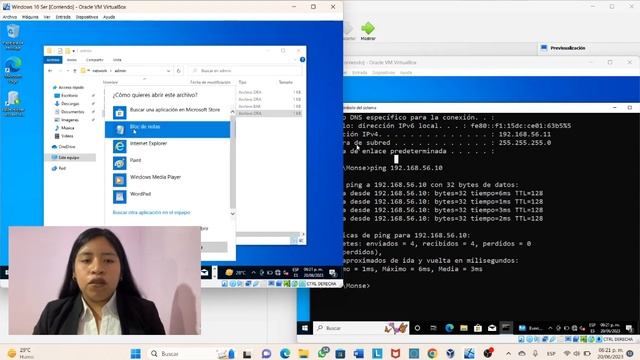Screen dimensions: 640x360
Task: Open Documentos in the navigation pane
Action: pos(72,112)
